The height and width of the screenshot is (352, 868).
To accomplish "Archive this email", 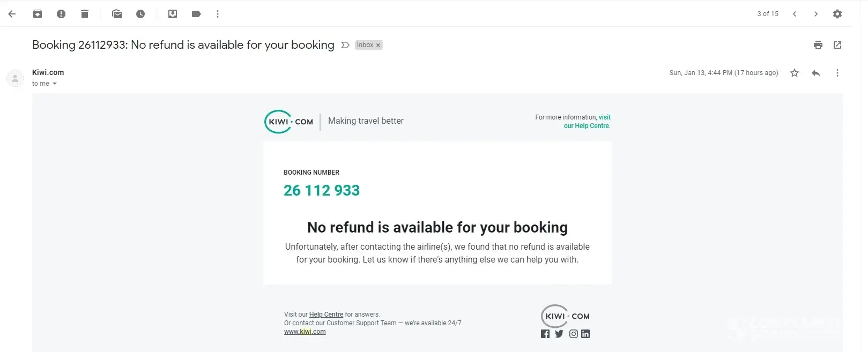I will pos(38,14).
